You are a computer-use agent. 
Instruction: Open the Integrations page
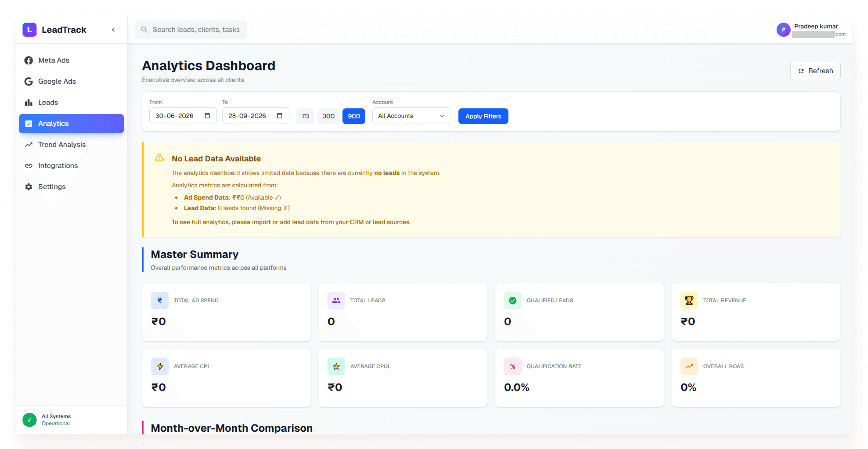tap(71, 165)
